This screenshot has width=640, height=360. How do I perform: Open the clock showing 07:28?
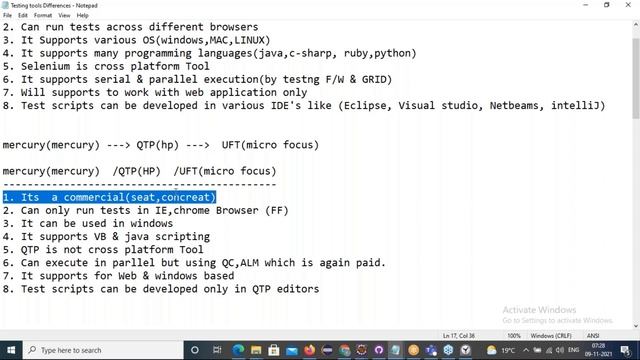pyautogui.click(x=598, y=350)
